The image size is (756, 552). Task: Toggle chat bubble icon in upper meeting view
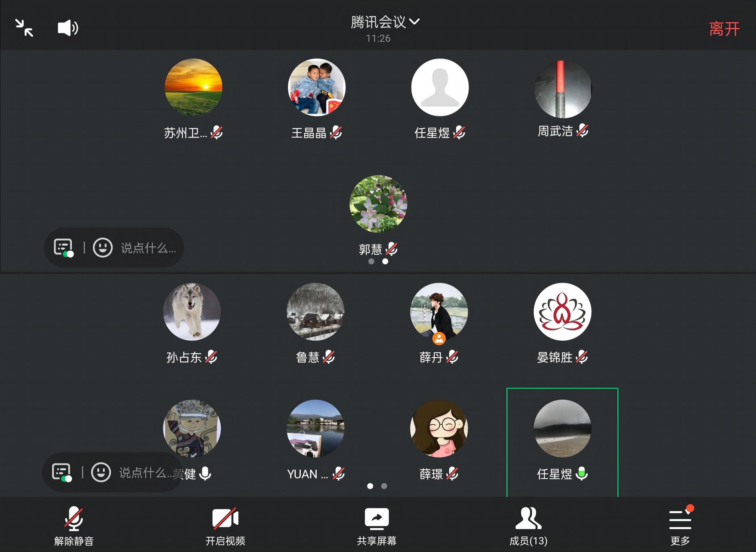pyautogui.click(x=63, y=248)
